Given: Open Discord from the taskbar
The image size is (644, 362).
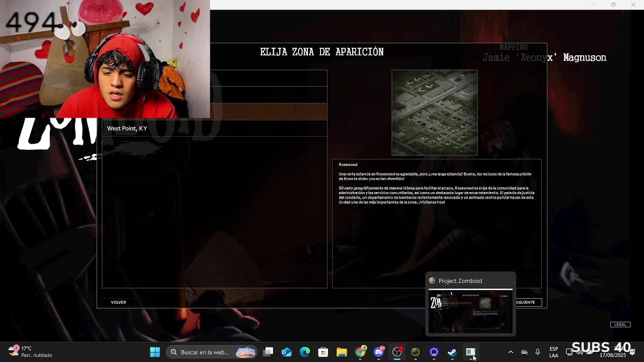Looking at the screenshot, I should tap(379, 352).
